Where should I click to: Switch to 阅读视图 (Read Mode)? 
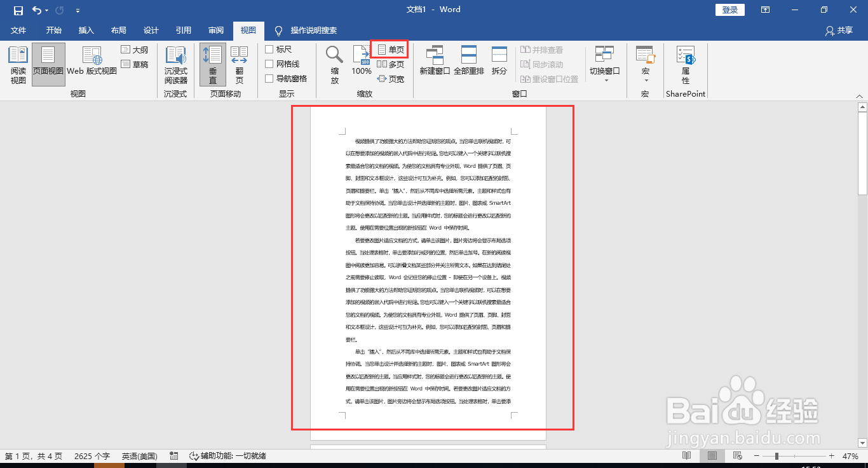[x=18, y=64]
